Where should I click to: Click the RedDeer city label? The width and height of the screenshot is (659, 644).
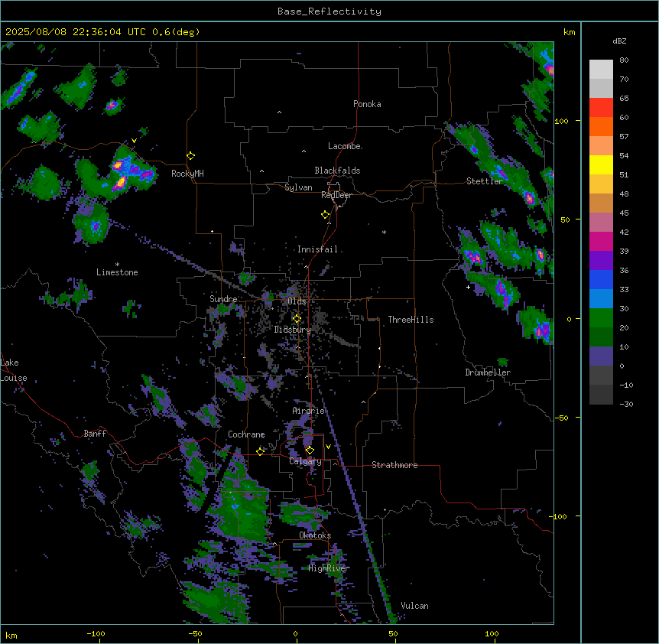[336, 195]
